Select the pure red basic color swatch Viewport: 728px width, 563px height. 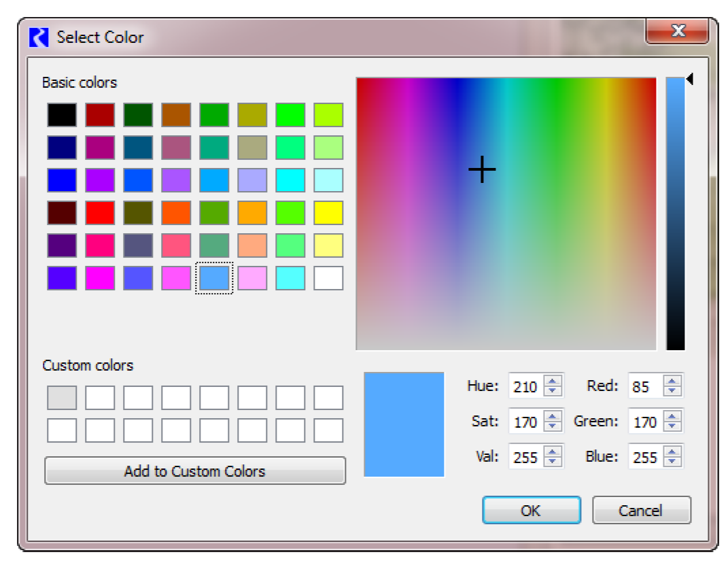point(100,213)
